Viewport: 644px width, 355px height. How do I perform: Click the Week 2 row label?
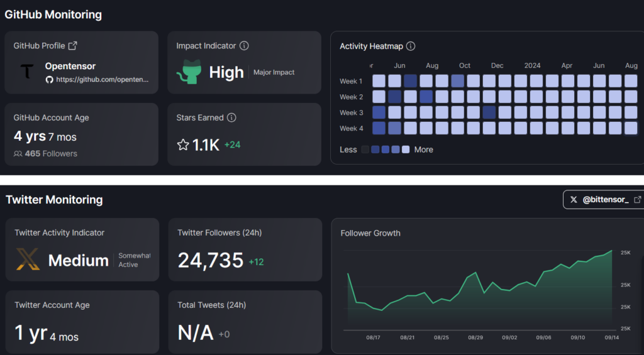(351, 97)
